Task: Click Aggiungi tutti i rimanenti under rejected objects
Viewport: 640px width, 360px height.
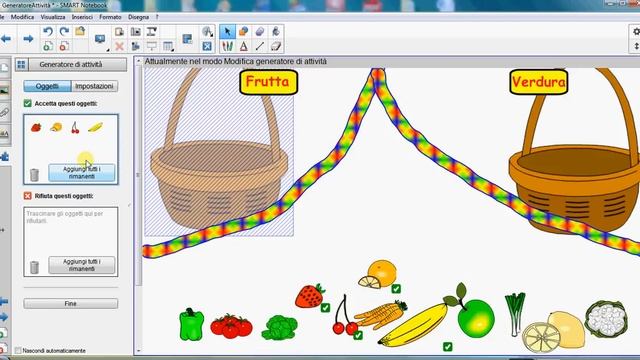Action: pyautogui.click(x=82, y=265)
